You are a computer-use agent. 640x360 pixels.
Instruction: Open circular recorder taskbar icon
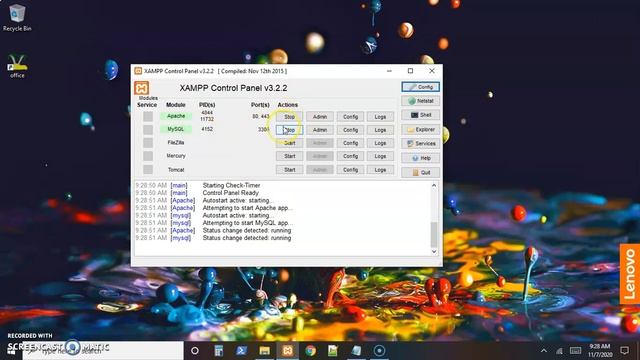[379, 351]
